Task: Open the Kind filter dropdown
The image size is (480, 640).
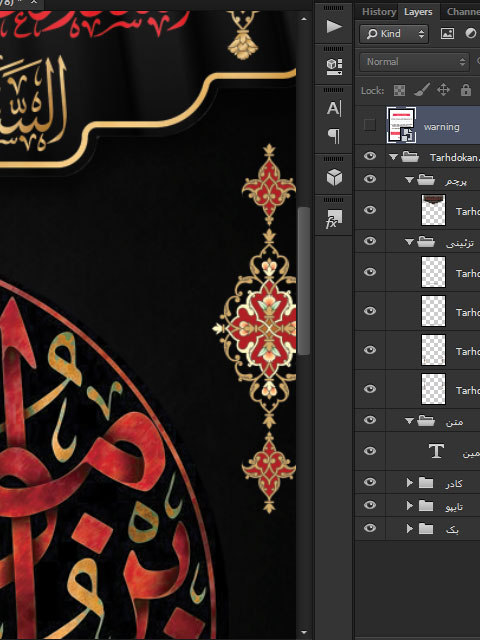Action: 394,33
